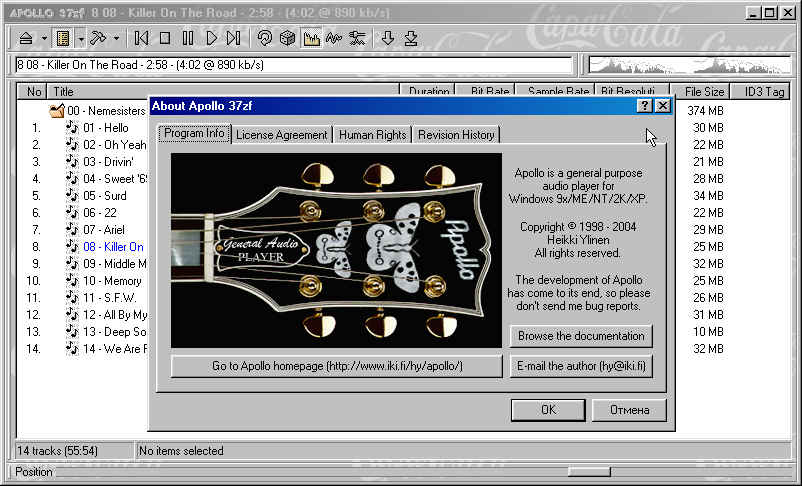Click the music note icon for 04 - Sweet
The height and width of the screenshot is (486, 802).
pos(72,179)
